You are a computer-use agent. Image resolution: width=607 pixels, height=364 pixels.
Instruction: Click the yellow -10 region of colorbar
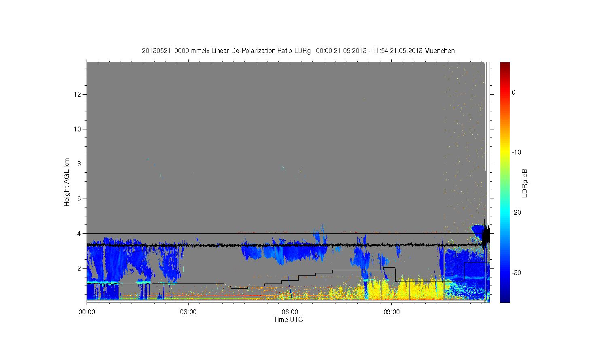click(x=505, y=152)
